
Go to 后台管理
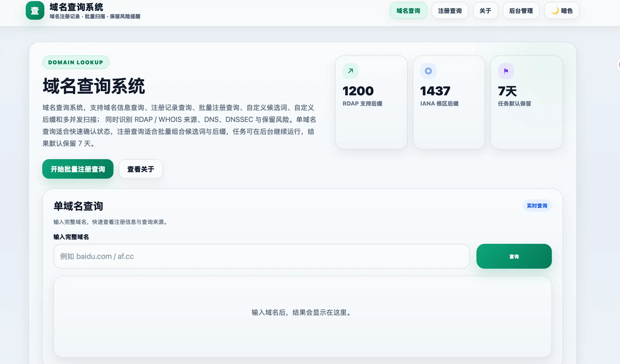coord(521,11)
